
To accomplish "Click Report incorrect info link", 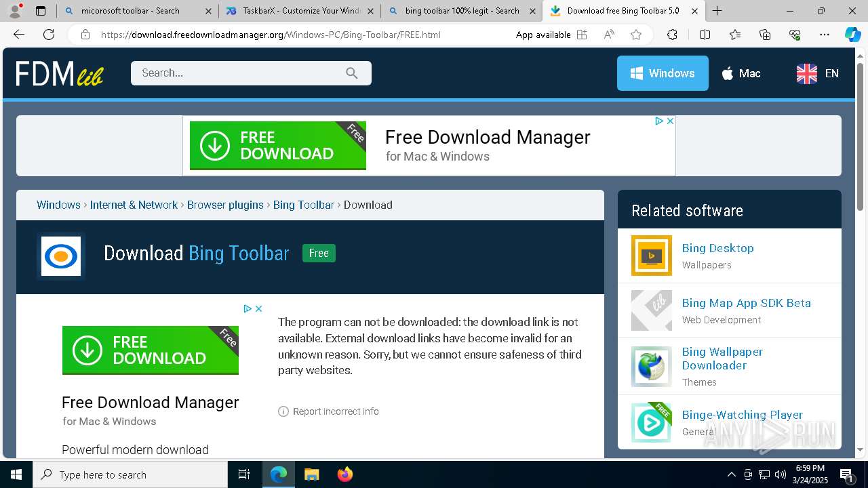I will point(328,411).
